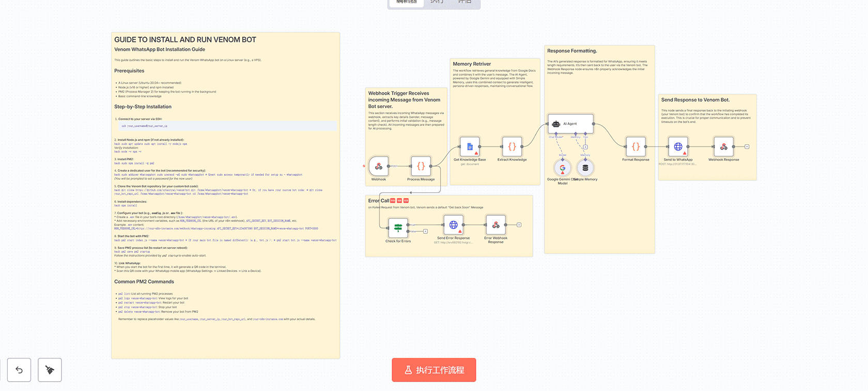Switch to the 执行 tab
This screenshot has width=868, height=391.
pos(437,2)
